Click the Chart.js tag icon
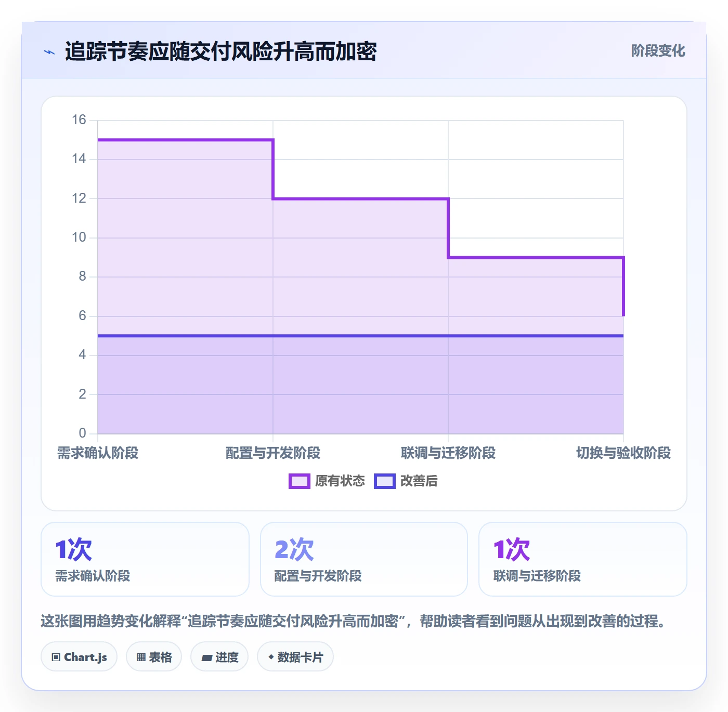Screen dimensions: 728x712 (x=56, y=657)
